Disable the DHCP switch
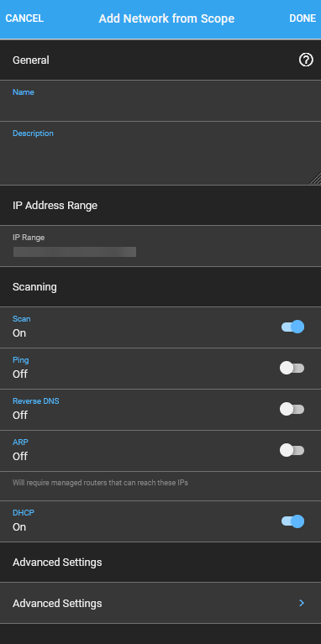The height and width of the screenshot is (644, 321). click(x=292, y=521)
